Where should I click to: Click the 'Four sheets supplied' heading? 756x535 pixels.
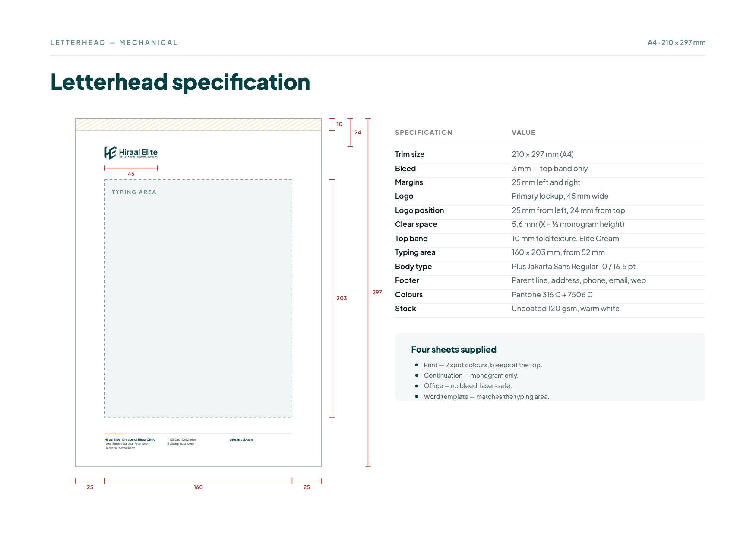tap(454, 350)
